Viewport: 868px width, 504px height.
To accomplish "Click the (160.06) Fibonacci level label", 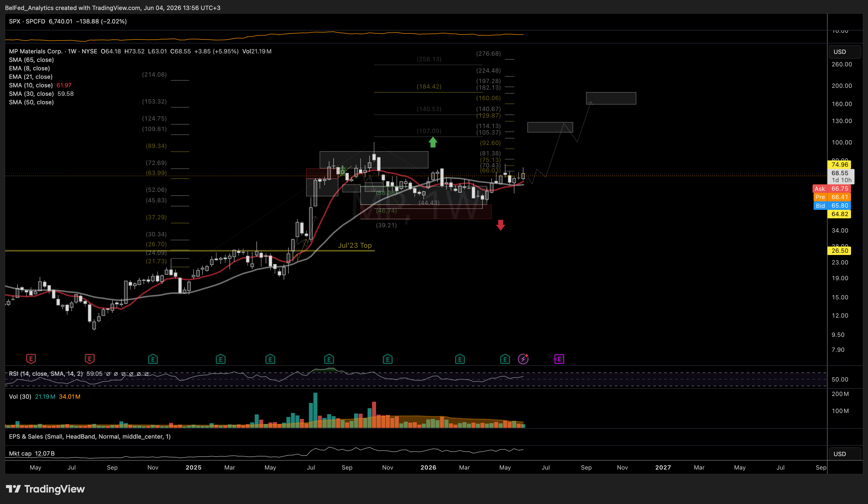I will [488, 98].
